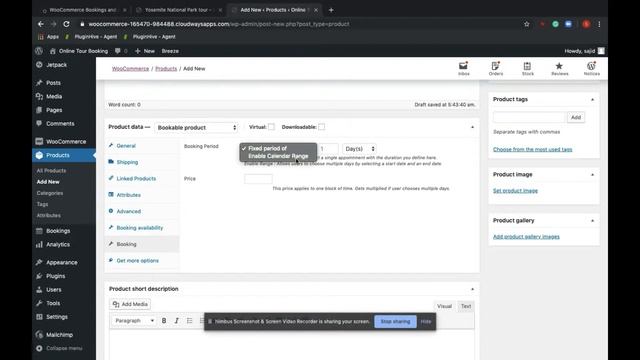Open the Notices icon

pyautogui.click(x=591, y=68)
